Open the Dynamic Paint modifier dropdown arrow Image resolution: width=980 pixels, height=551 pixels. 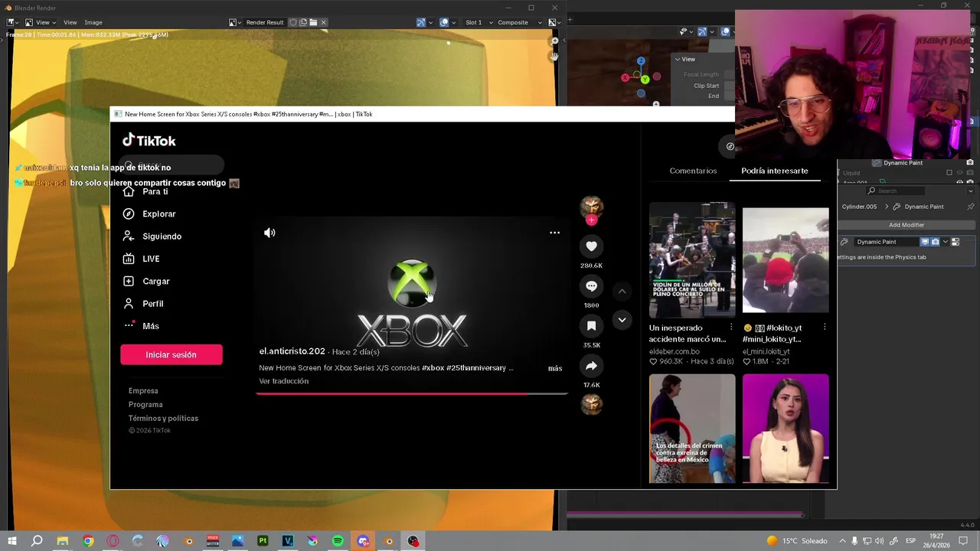946,242
